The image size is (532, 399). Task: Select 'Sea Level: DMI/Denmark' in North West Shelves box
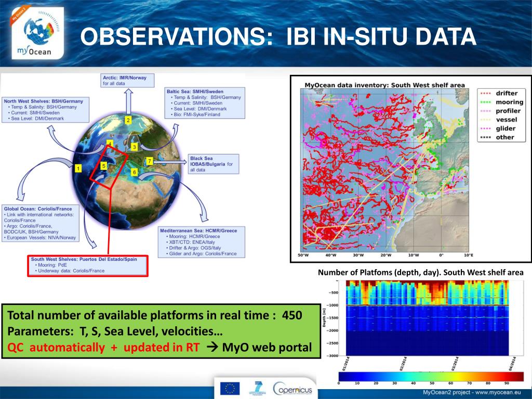36,119
